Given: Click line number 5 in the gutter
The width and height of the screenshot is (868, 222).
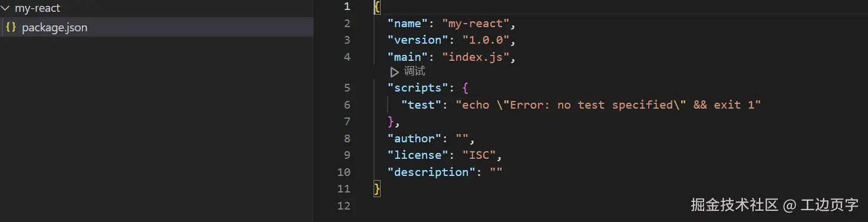Looking at the screenshot, I should coord(346,88).
